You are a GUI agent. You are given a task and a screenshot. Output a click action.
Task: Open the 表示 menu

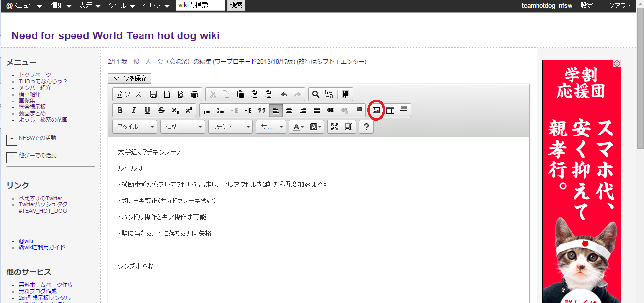click(90, 6)
